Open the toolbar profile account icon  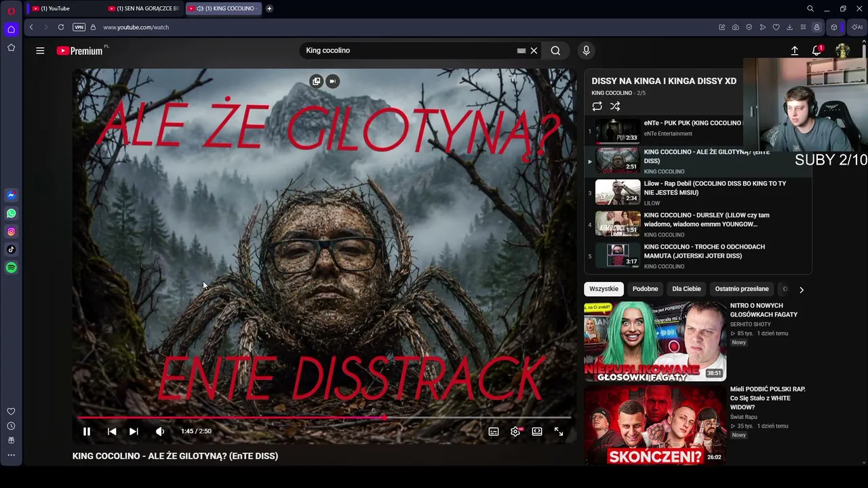click(816, 27)
